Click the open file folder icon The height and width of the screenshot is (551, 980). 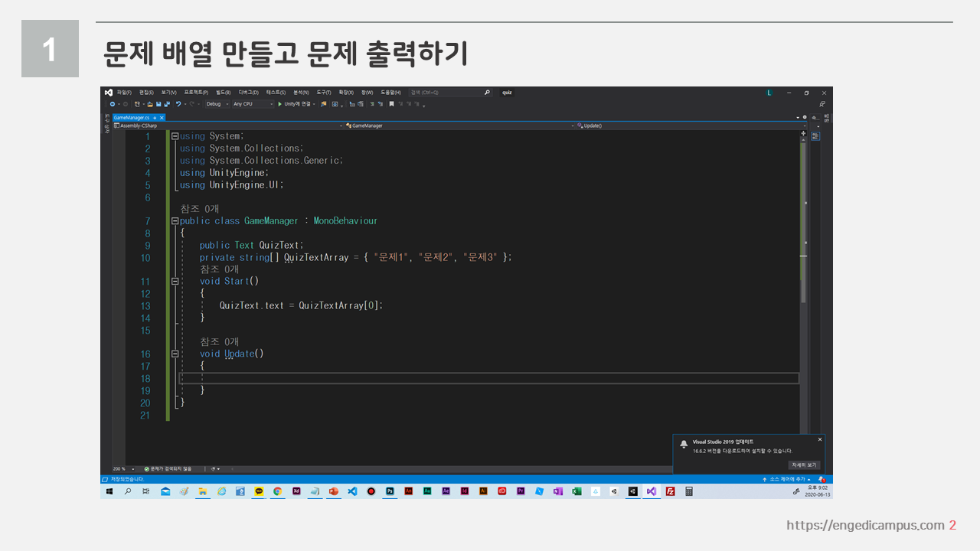150,104
